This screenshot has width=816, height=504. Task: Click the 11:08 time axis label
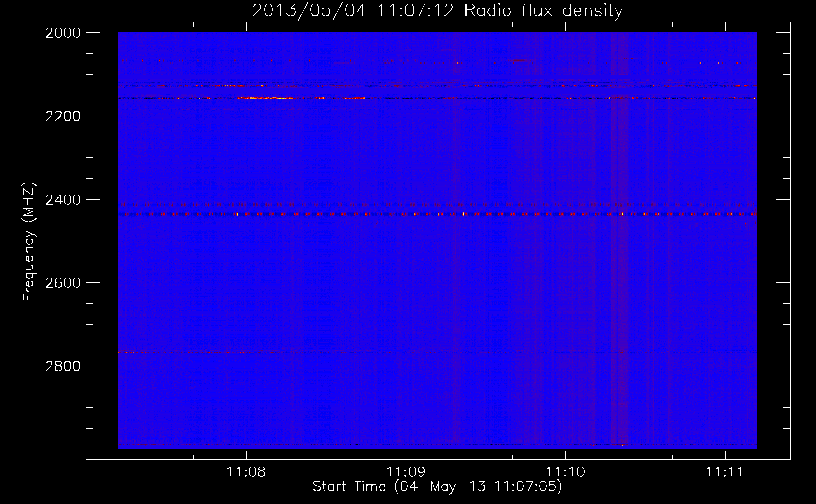tap(246, 472)
